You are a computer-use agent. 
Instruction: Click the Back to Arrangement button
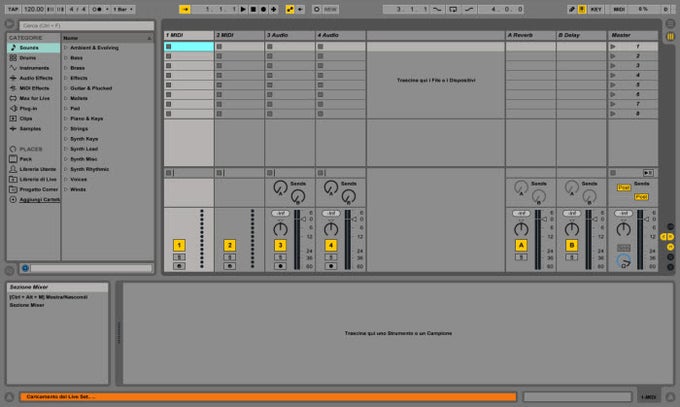coord(648,173)
